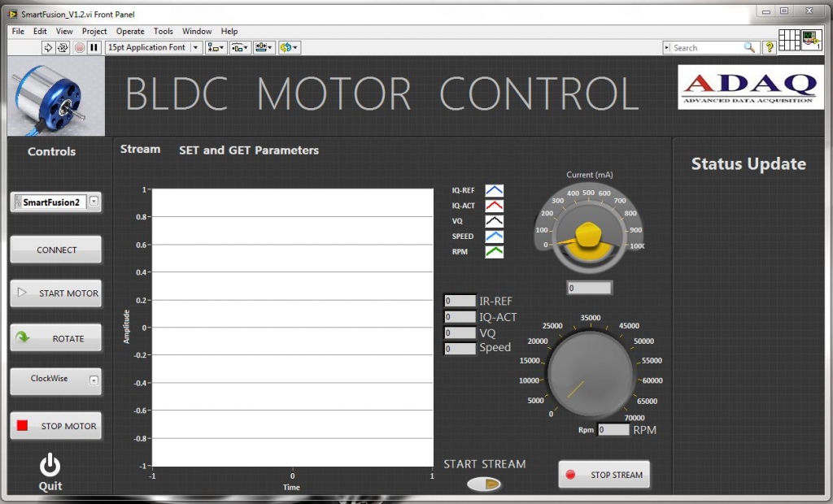Click the Run arrow in the toolbar
This screenshot has width=833, height=504.
[48, 48]
